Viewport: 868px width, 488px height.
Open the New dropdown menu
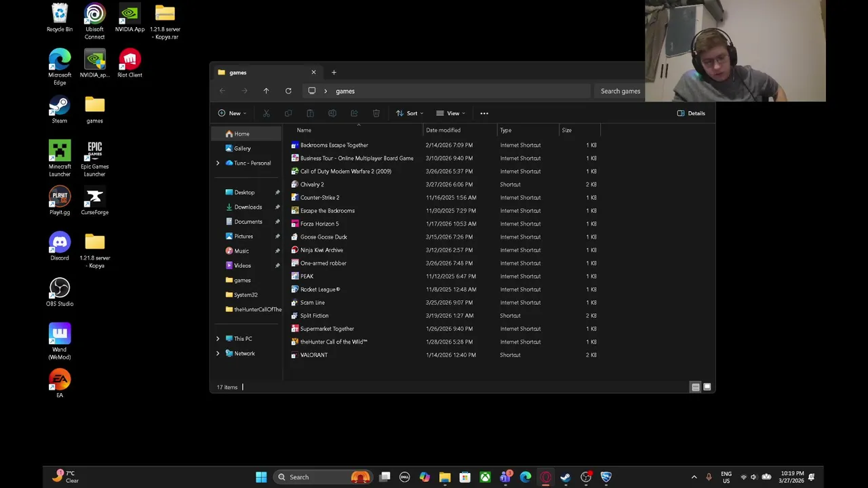click(232, 113)
